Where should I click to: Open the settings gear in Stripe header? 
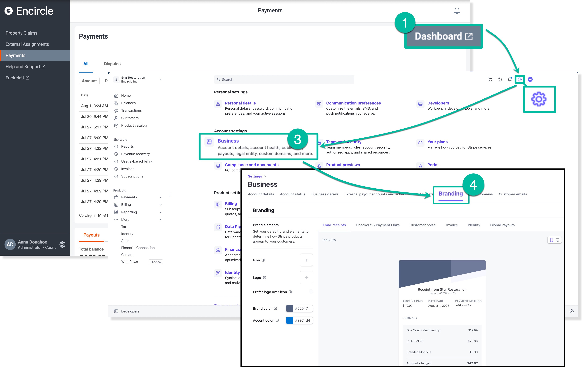coord(520,80)
